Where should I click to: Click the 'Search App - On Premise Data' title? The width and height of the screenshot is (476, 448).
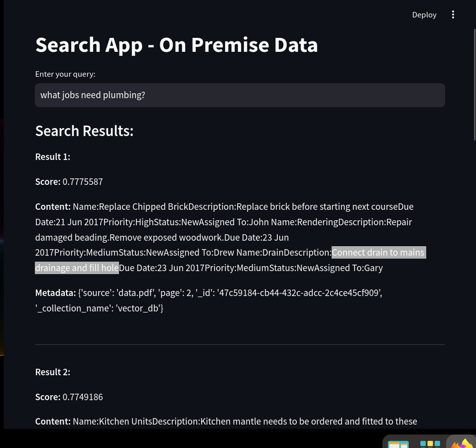pyautogui.click(x=177, y=44)
